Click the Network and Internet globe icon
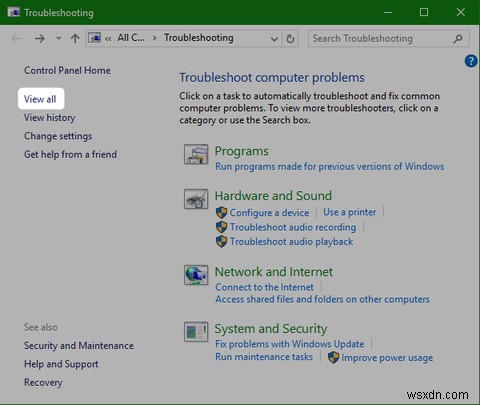Screen dimensions: 480x405 (x=196, y=275)
